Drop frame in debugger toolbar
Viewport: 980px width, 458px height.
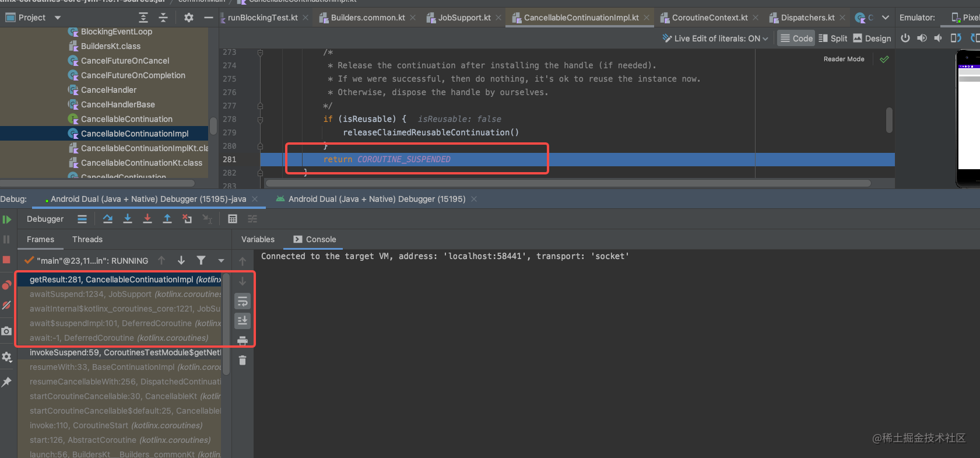(187, 219)
